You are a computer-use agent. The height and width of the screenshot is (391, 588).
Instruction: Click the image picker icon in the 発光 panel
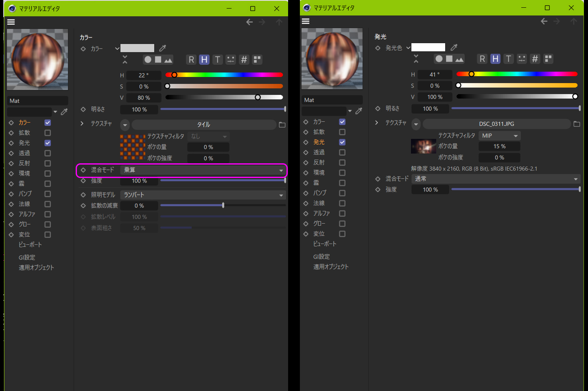pos(459,59)
